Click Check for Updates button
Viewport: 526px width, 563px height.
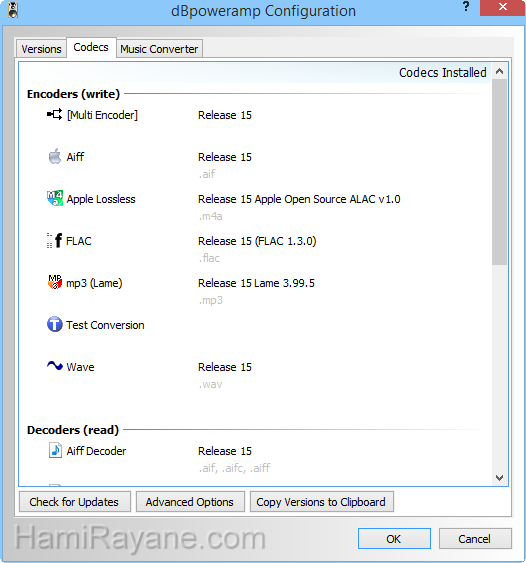(x=74, y=502)
